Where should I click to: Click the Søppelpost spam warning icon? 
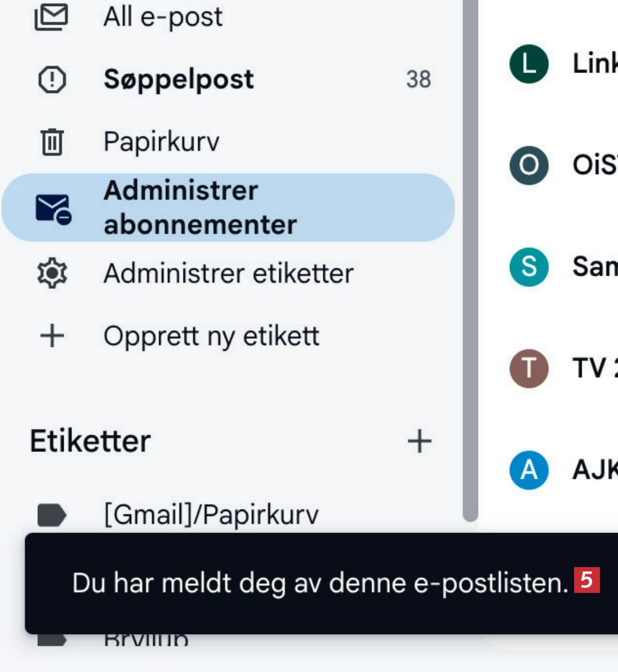pyautogui.click(x=52, y=80)
